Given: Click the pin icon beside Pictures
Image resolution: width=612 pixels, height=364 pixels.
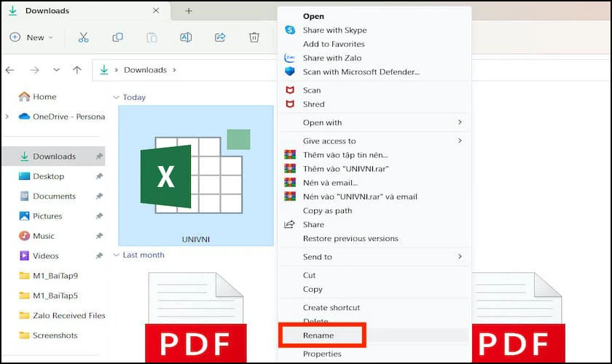Looking at the screenshot, I should [99, 216].
